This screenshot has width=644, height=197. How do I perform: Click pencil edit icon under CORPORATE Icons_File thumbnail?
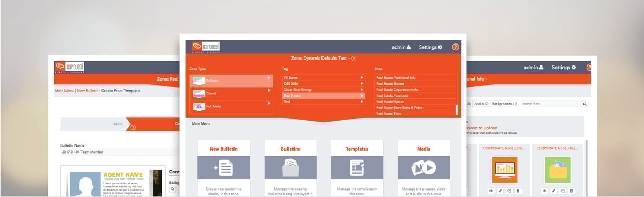point(553,191)
